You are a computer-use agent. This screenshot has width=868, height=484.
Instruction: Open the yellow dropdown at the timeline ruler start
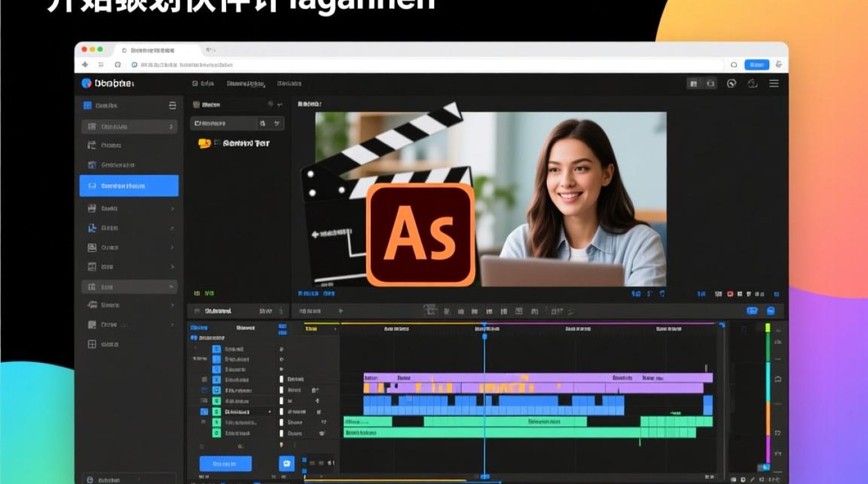coord(321,329)
